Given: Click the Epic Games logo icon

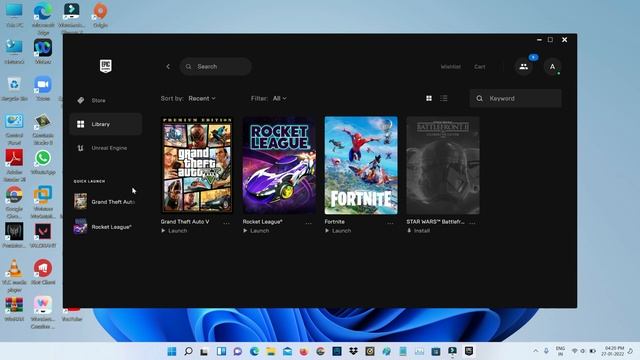Looking at the screenshot, I should click(x=106, y=66).
